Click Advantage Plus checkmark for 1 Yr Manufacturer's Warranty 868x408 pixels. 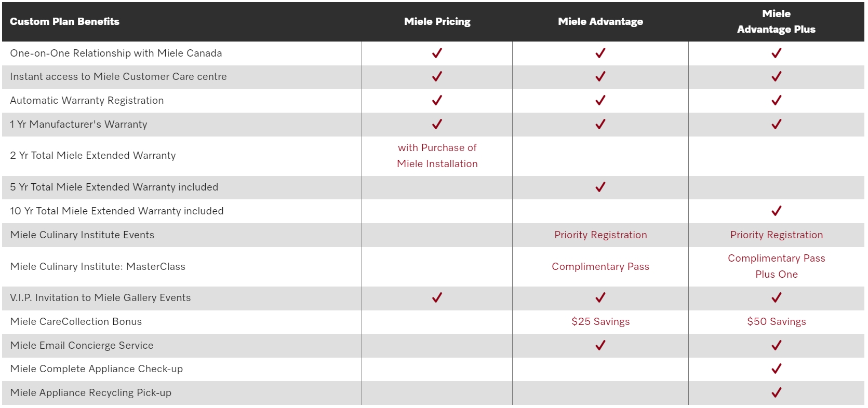coord(777,124)
